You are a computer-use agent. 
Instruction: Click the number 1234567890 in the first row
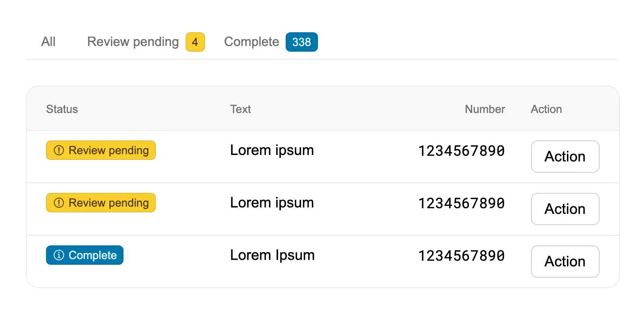tap(461, 151)
